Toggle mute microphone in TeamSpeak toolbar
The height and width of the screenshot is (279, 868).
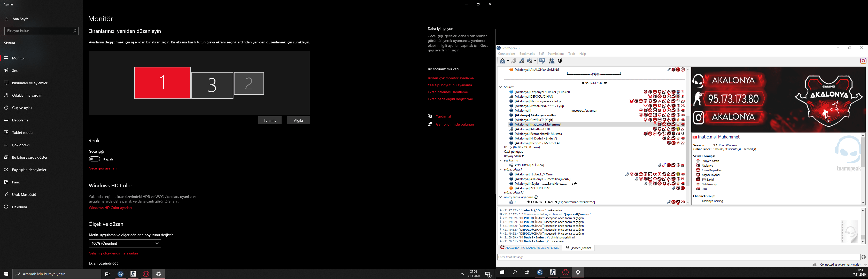(x=522, y=61)
